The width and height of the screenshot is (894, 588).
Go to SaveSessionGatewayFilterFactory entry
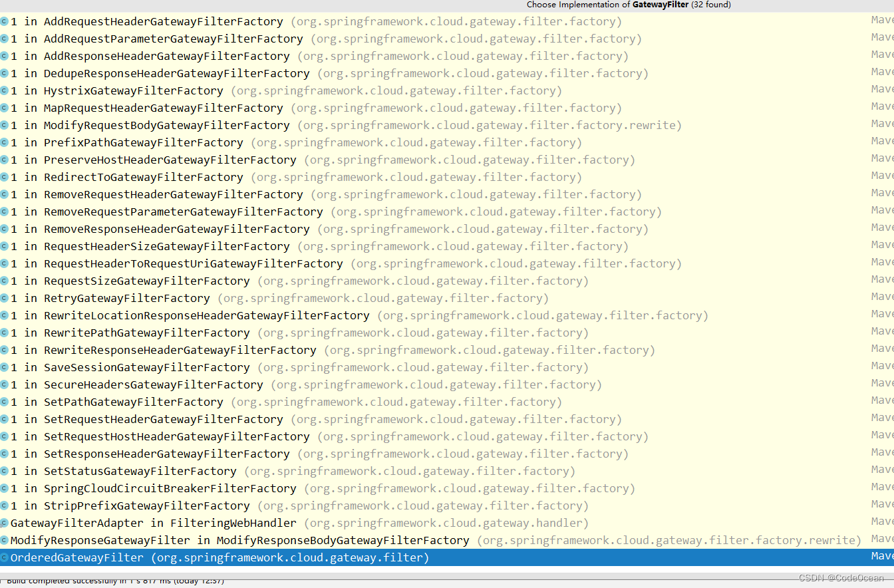coord(447,367)
